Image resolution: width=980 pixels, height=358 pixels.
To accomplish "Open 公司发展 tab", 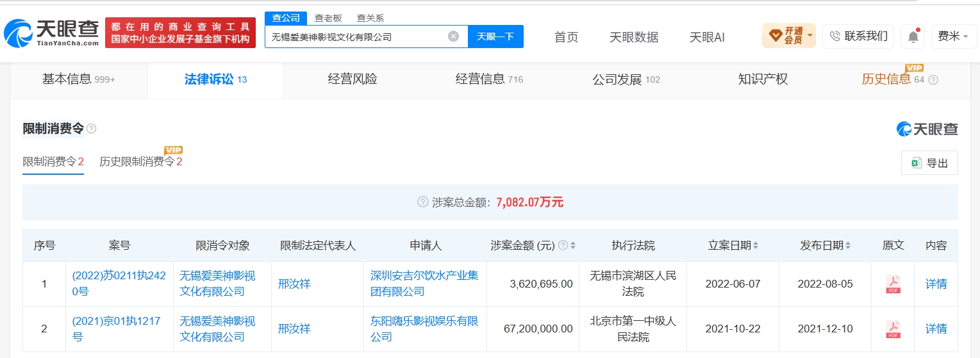I will (x=626, y=79).
